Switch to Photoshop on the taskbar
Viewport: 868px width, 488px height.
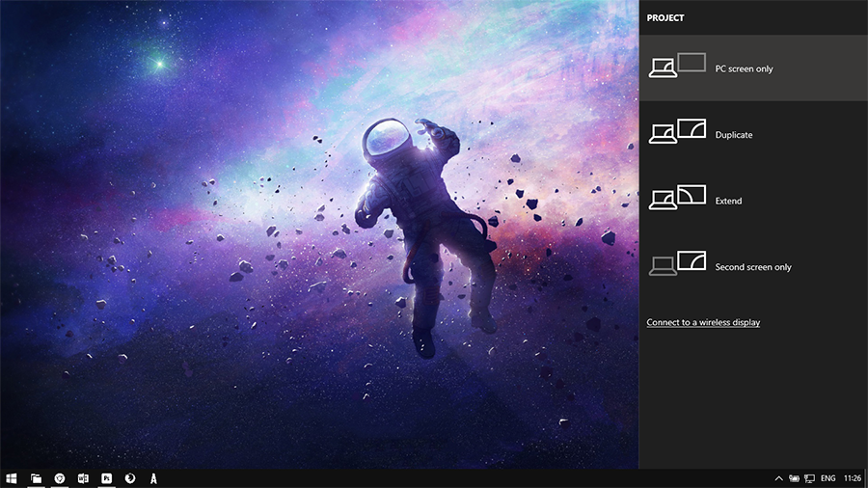pos(107,478)
